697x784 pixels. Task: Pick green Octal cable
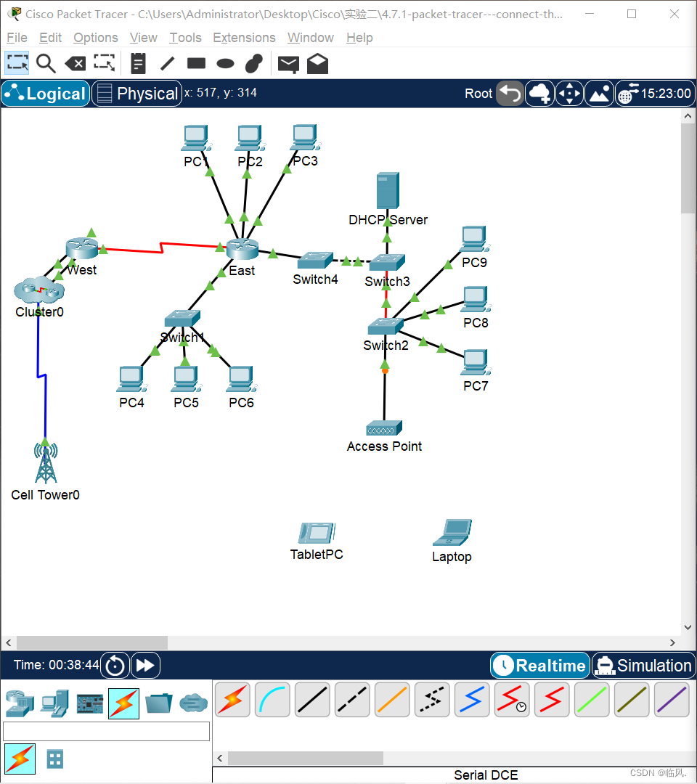tap(592, 699)
